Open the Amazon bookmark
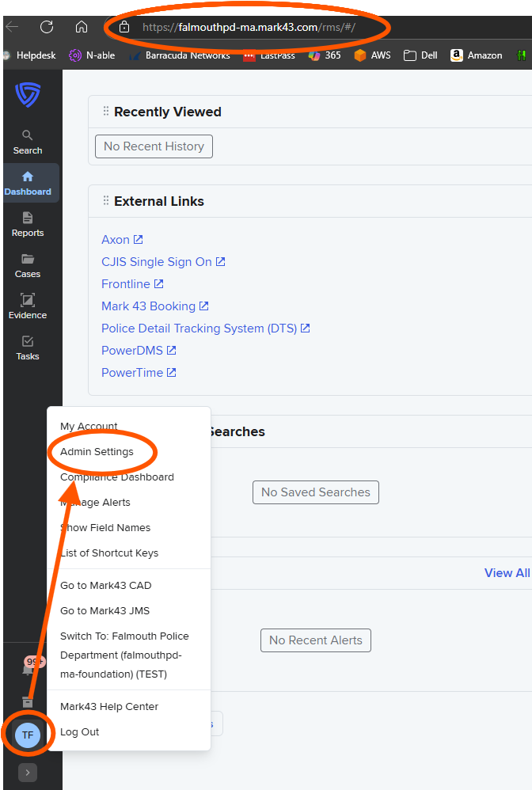 (477, 55)
